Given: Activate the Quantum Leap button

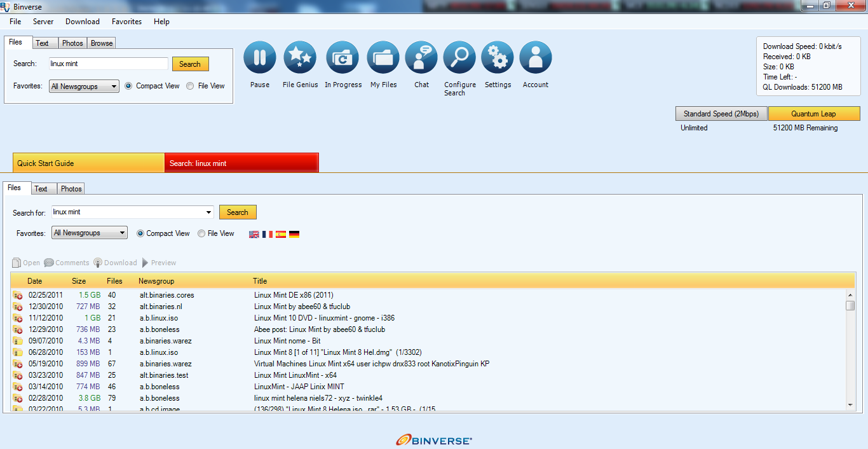Looking at the screenshot, I should [x=814, y=114].
